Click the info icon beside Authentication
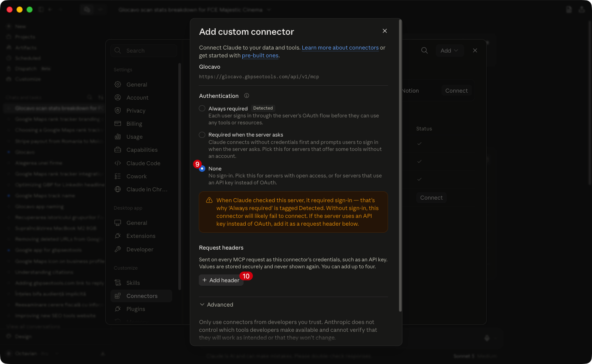Viewport: 592px width, 364px height. coord(247,96)
